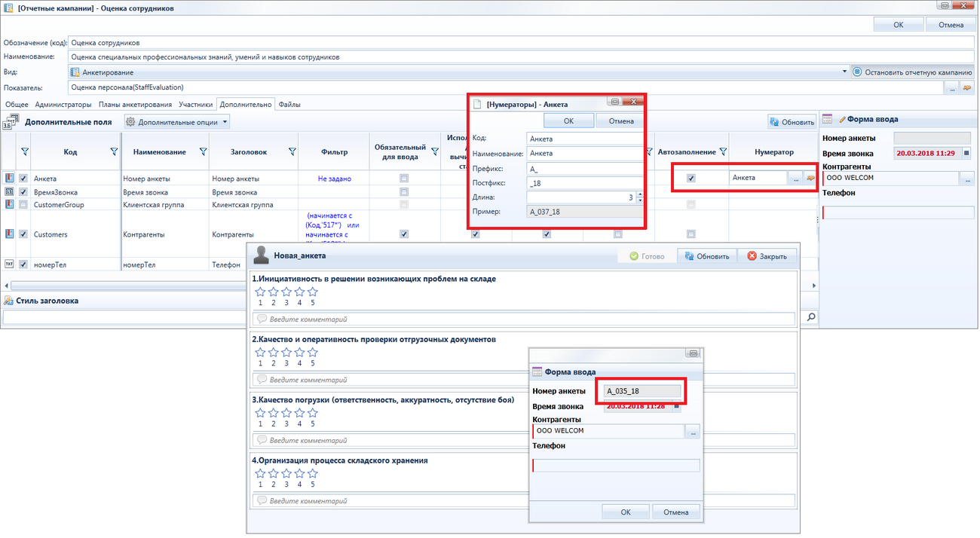This screenshot has width=980, height=538.
Task: Switch to Общее tab
Action: (x=17, y=104)
